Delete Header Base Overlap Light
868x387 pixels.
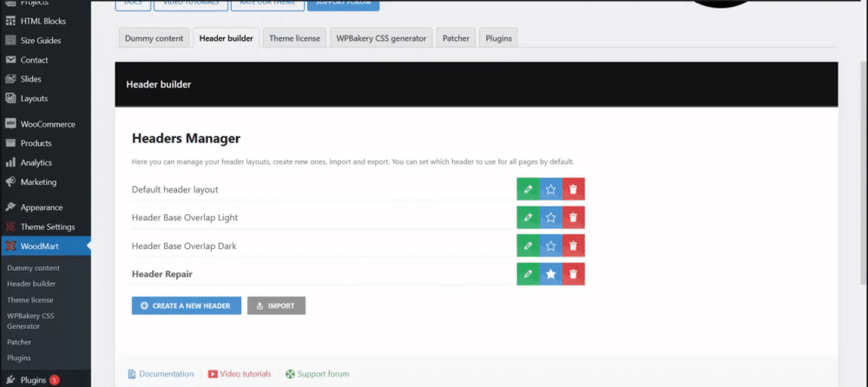coord(574,218)
